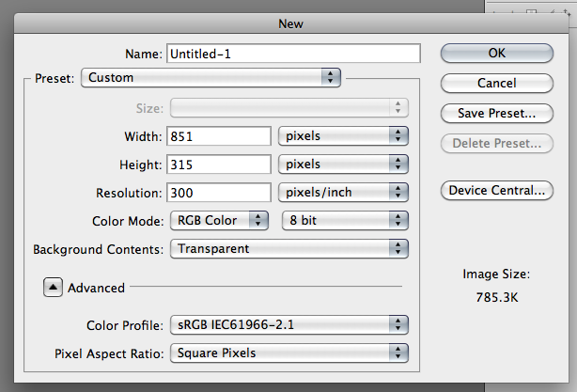The width and height of the screenshot is (577, 392).
Task: Click the Width input field
Action: 219,136
